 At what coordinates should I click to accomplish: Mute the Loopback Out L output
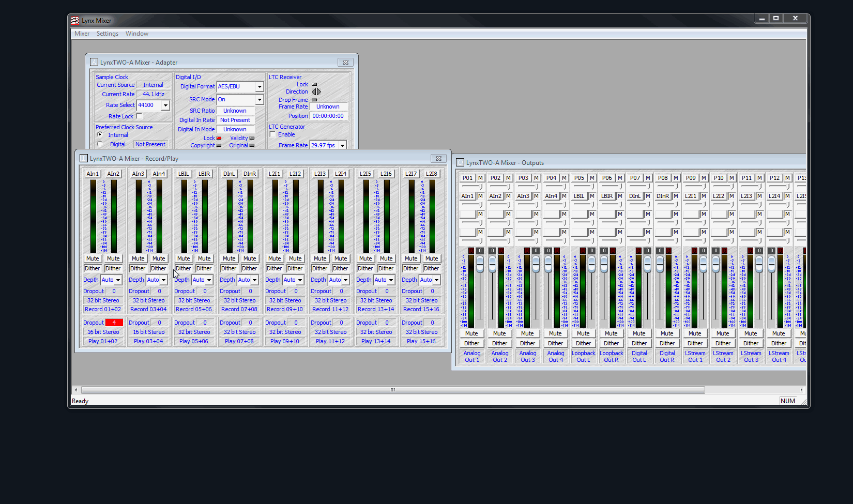pyautogui.click(x=583, y=333)
